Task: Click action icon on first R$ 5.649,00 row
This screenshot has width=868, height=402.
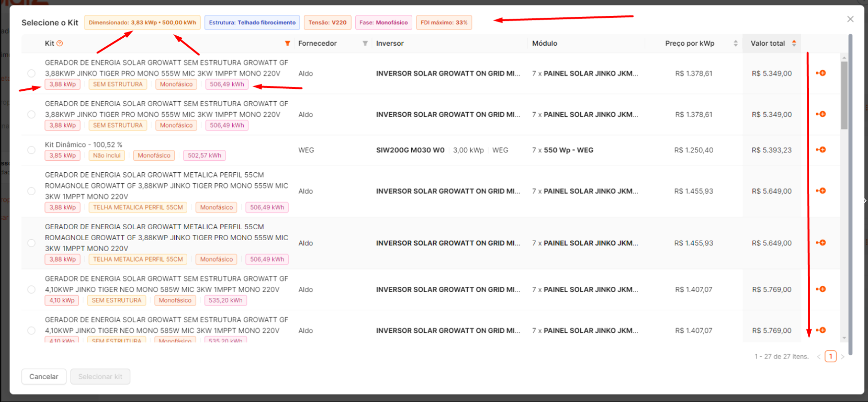Action: coord(821,191)
